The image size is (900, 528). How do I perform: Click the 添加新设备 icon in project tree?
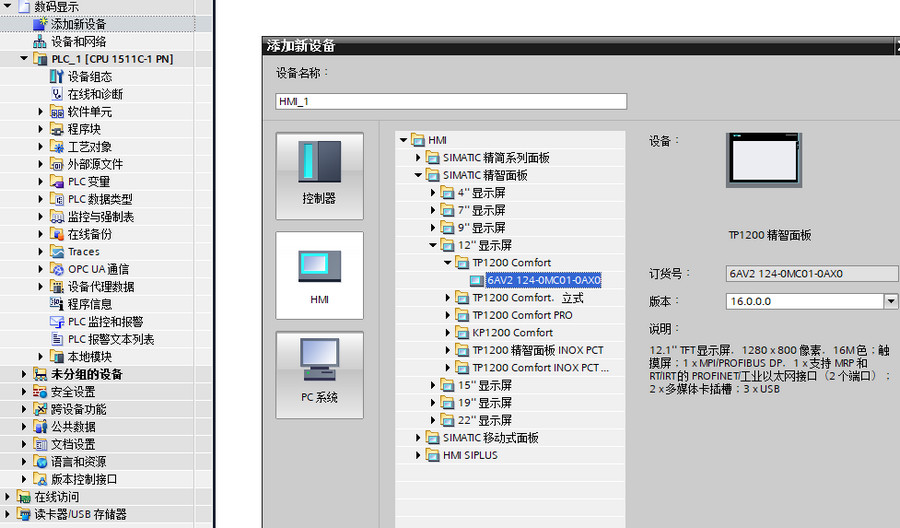click(40, 24)
